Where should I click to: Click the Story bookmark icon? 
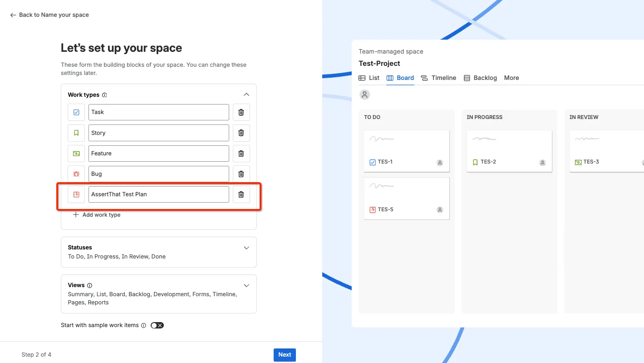coord(76,133)
